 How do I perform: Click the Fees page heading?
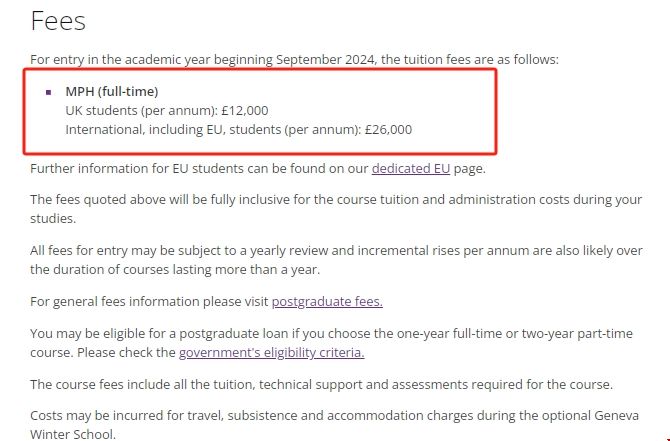(x=58, y=21)
